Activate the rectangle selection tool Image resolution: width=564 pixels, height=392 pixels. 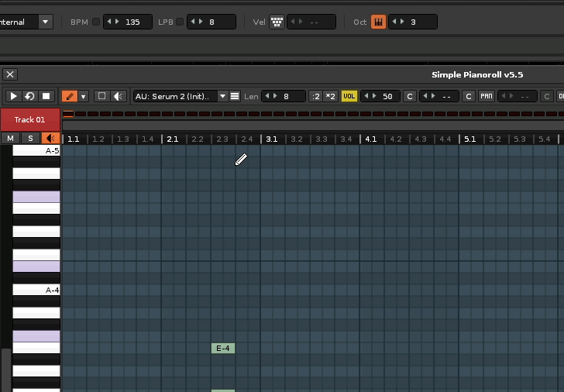pyautogui.click(x=101, y=96)
